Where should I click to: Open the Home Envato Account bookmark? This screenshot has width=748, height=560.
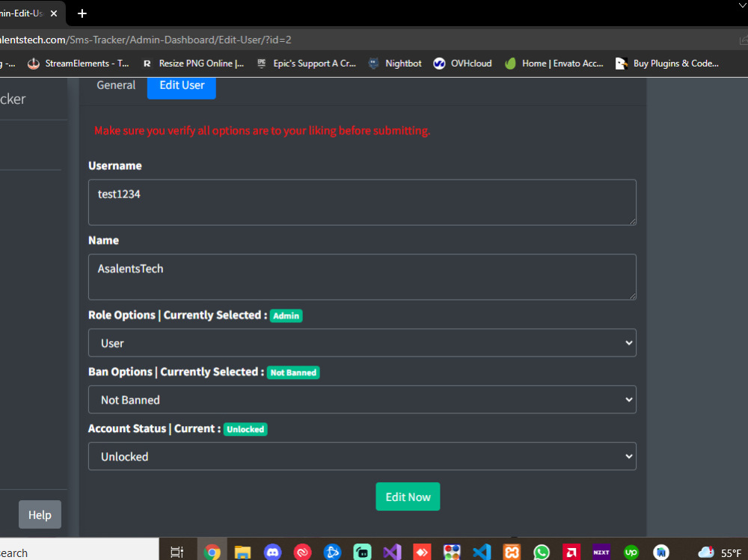click(x=554, y=64)
